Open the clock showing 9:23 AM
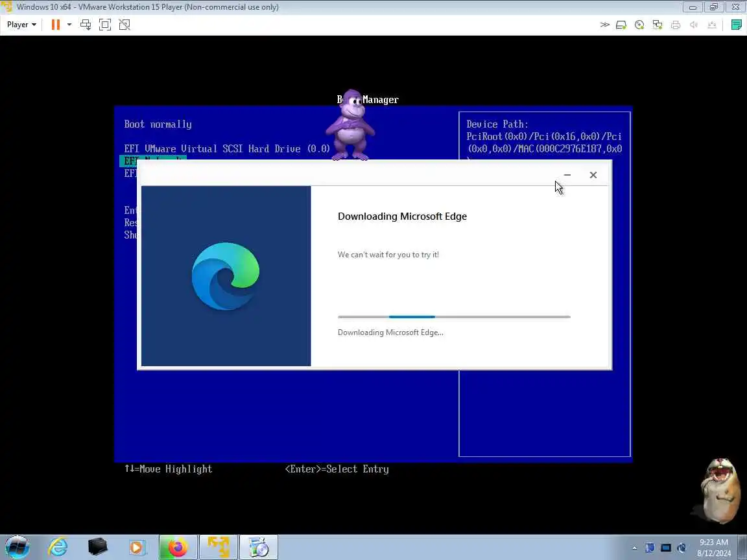The image size is (747, 560). tap(714, 548)
